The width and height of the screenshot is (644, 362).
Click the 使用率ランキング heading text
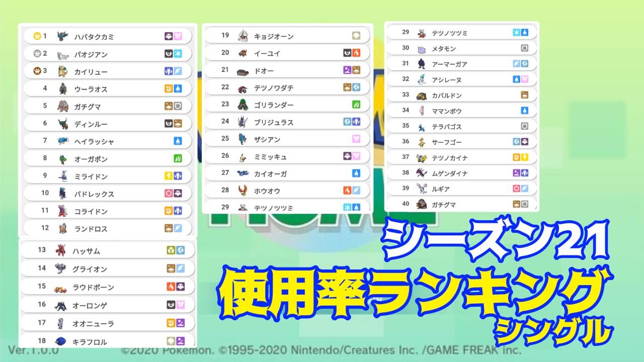coord(416,293)
